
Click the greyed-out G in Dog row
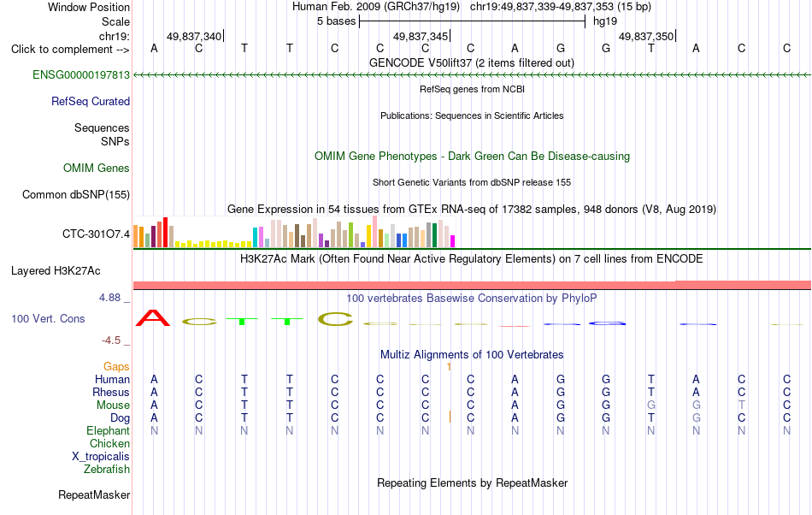coord(697,418)
